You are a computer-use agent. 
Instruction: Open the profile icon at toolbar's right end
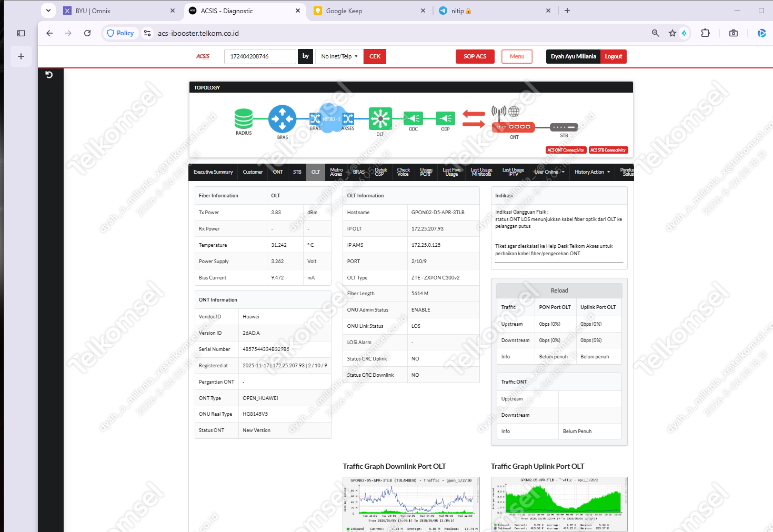pos(761,33)
